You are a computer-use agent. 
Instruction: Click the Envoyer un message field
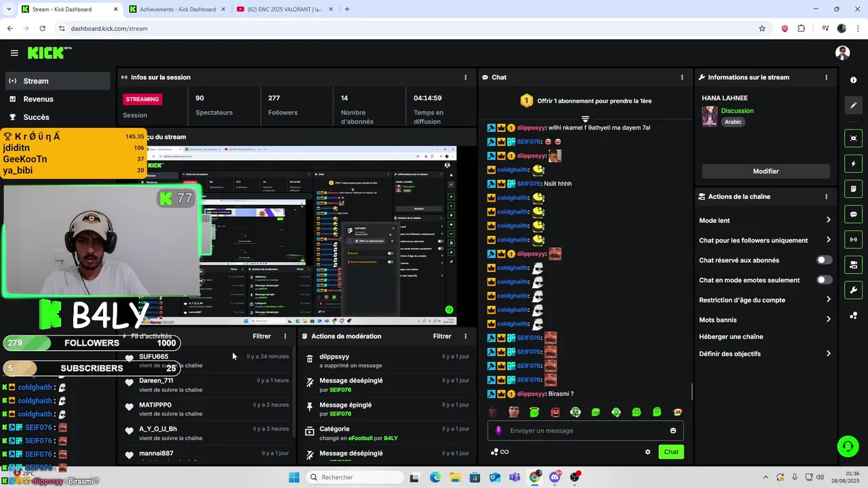(585, 430)
